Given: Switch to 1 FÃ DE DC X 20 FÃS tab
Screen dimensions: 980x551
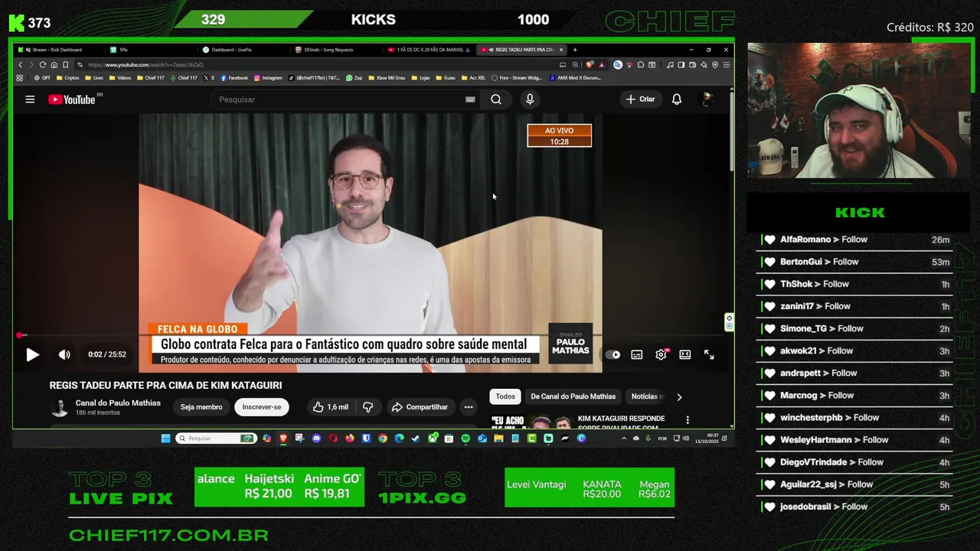Looking at the screenshot, I should click(x=427, y=50).
